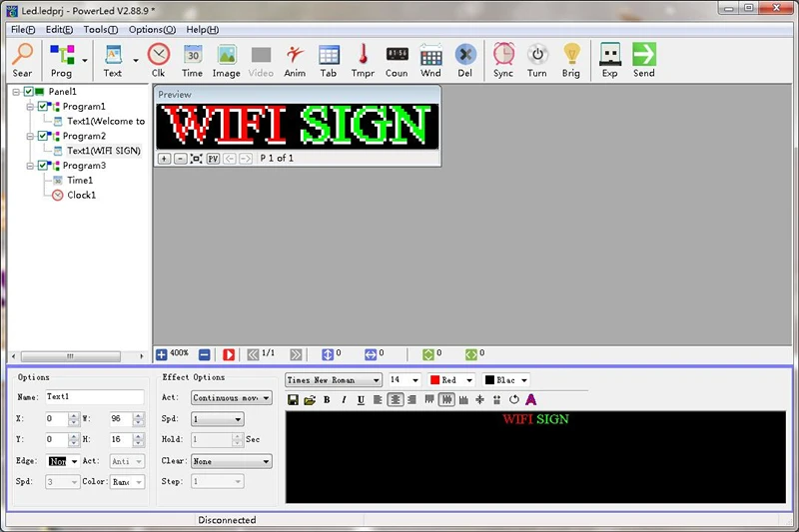Zoom in with blue plus icon

point(162,354)
